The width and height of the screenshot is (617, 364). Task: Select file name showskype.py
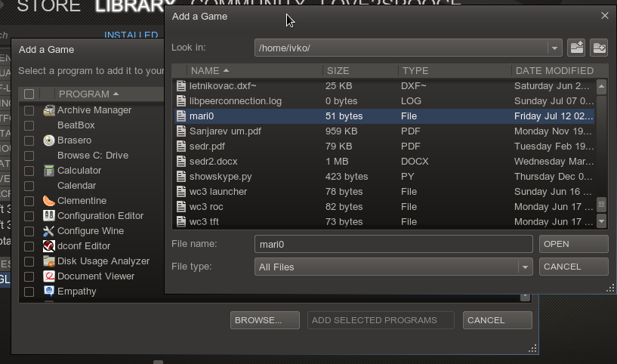pos(221,176)
